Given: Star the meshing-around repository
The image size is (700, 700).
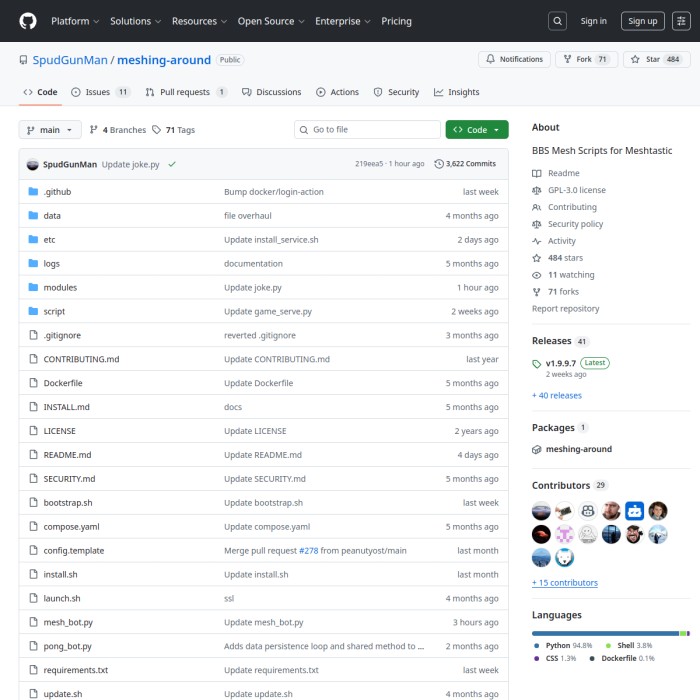Looking at the screenshot, I should coord(657,60).
